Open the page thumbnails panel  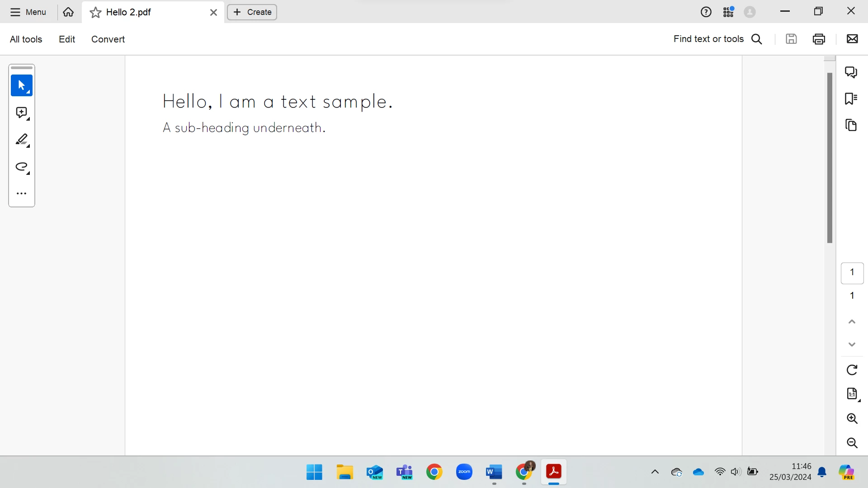[851, 125]
